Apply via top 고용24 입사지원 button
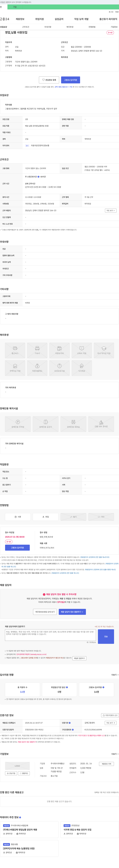Screen dimensions: 119x868 point(70,80)
